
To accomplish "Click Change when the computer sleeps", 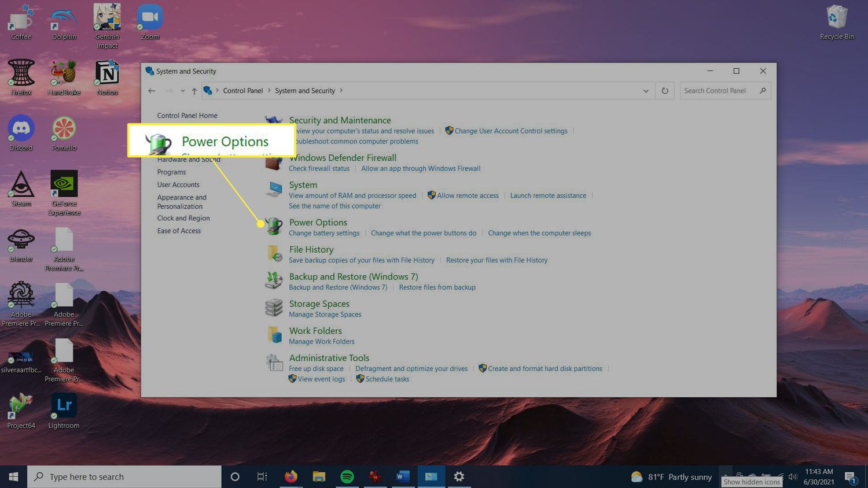I will point(539,234).
